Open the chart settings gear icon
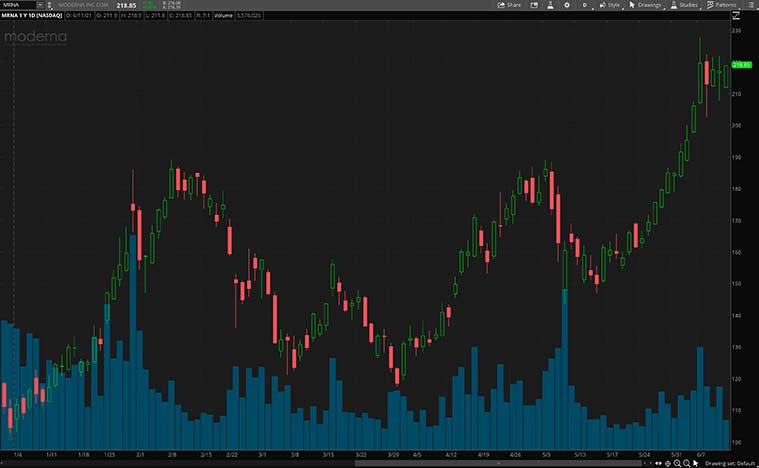Screen dimensions: 759x468 [568, 5]
